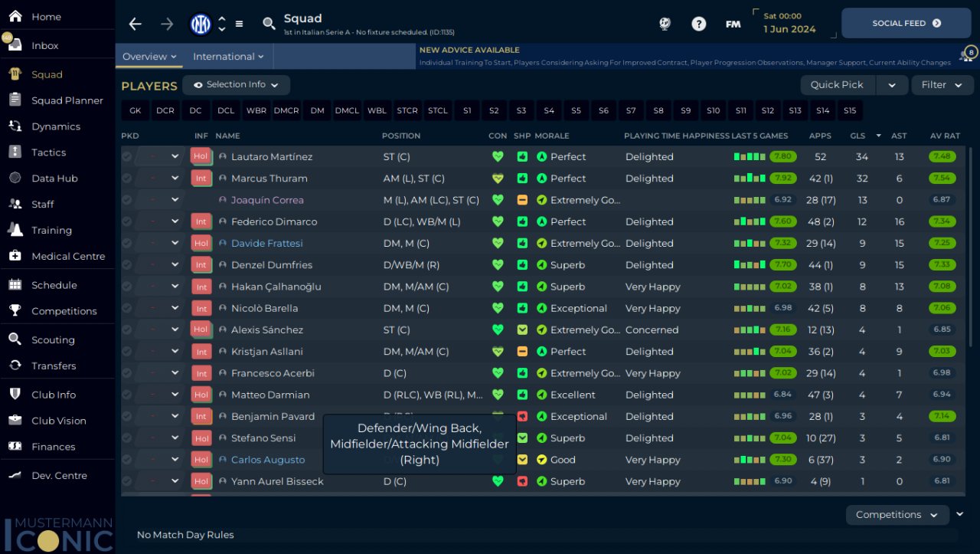Open the Filter dropdown

(x=942, y=85)
